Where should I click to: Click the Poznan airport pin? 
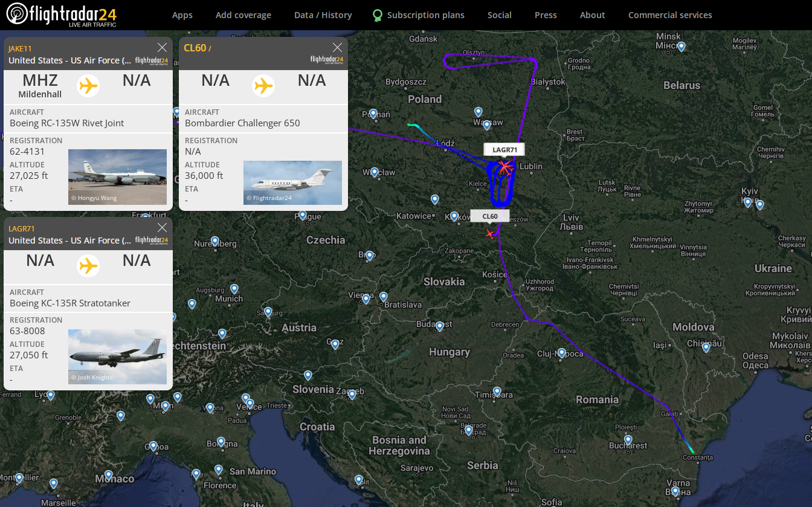click(x=373, y=114)
